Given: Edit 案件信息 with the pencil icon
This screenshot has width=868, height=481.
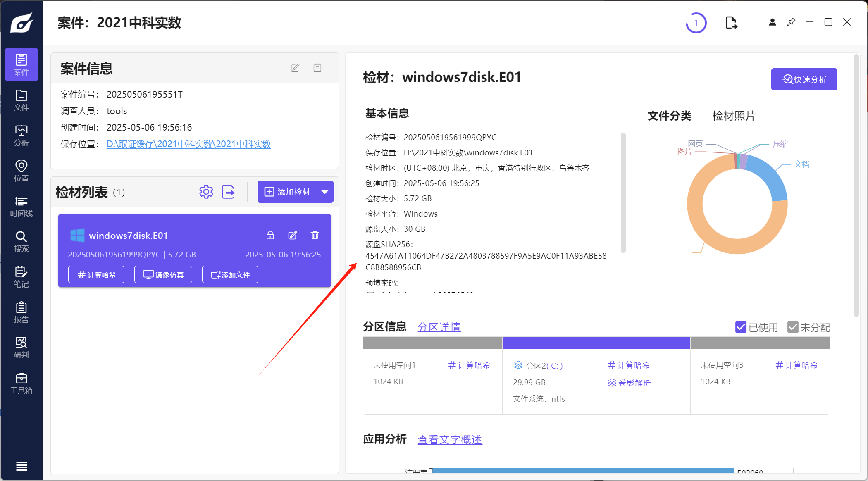Looking at the screenshot, I should pyautogui.click(x=295, y=68).
